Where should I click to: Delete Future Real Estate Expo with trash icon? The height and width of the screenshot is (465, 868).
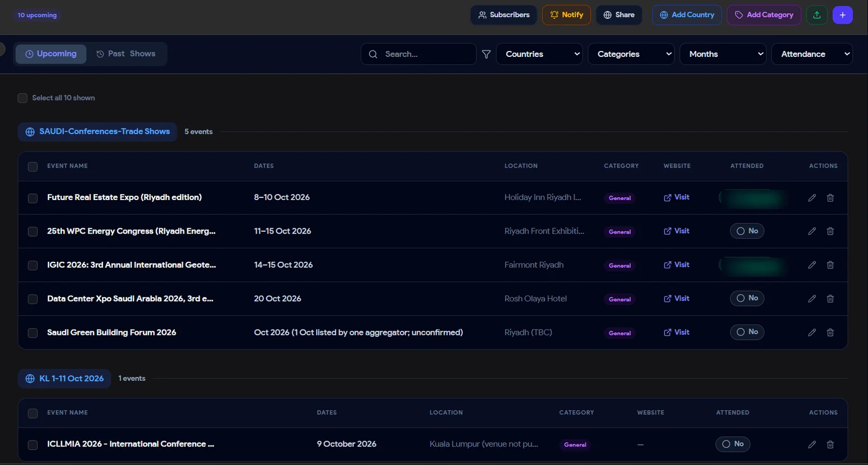click(x=830, y=198)
